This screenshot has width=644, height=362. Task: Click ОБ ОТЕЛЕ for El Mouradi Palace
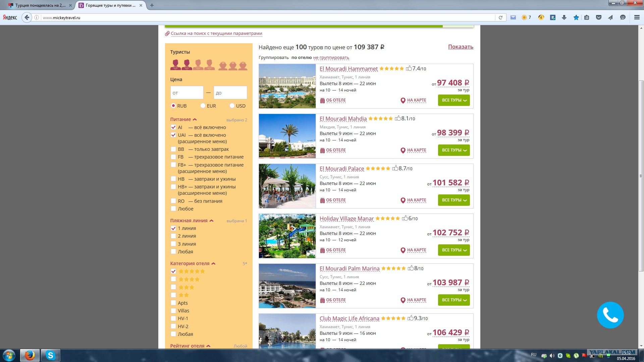pyautogui.click(x=336, y=200)
